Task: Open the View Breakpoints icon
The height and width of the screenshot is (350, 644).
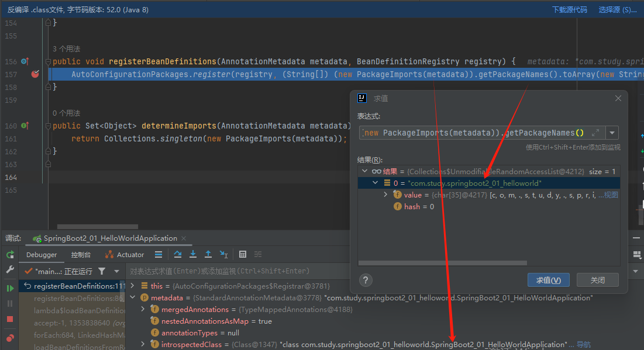Action: (11, 338)
